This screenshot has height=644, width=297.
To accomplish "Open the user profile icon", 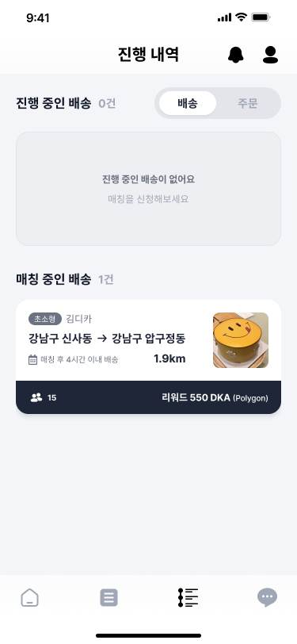I will tap(270, 55).
